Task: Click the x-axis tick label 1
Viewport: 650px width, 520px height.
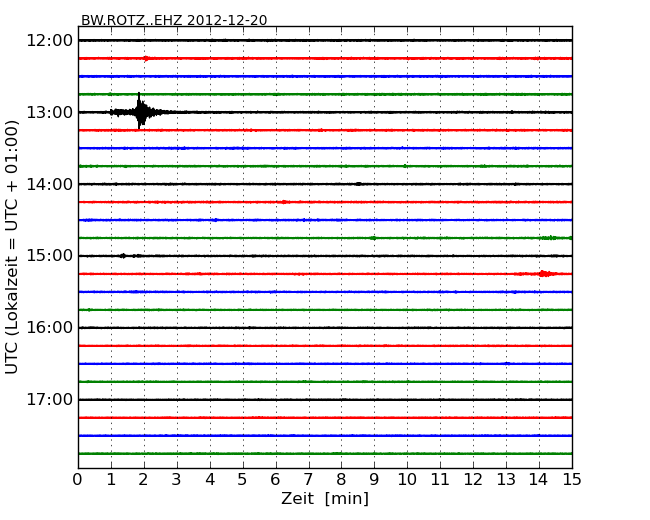Action: click(x=111, y=479)
